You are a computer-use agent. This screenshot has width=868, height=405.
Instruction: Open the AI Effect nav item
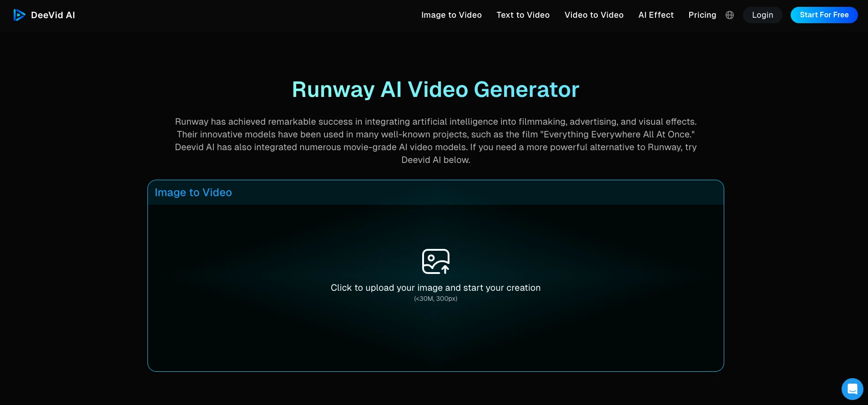tap(656, 15)
